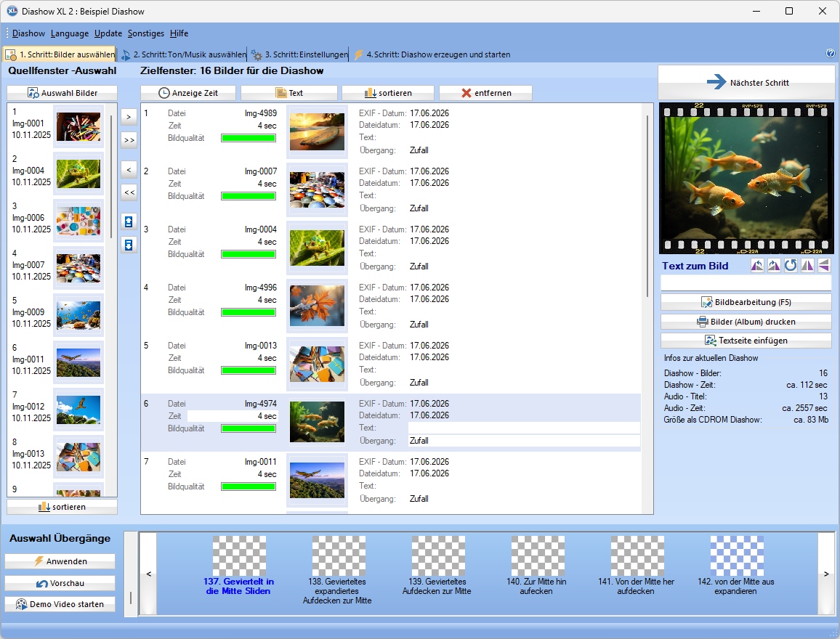Flip image vertically mirror icon
The image size is (840, 639).
824,266
